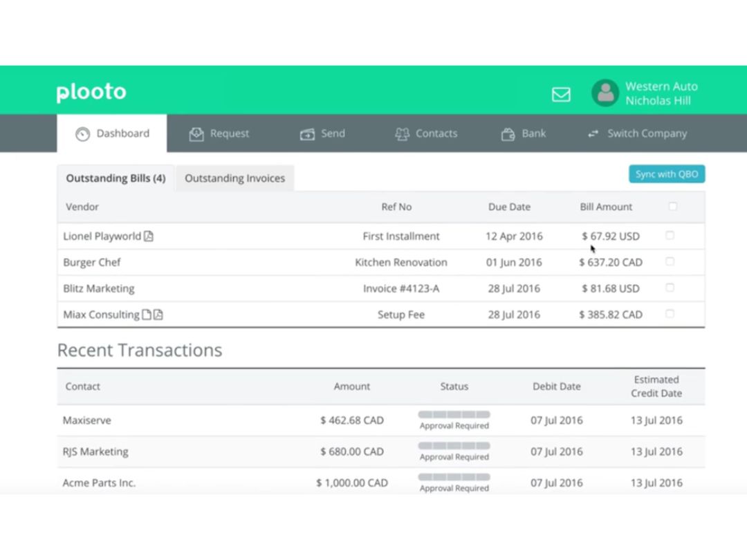Click 01 Jun 2016 due date
The image size is (747, 560).
pyautogui.click(x=514, y=263)
